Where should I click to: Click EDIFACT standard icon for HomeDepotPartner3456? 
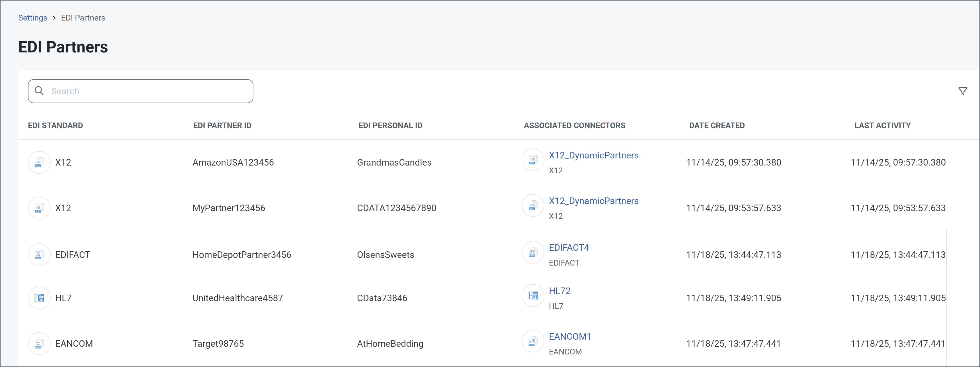39,255
